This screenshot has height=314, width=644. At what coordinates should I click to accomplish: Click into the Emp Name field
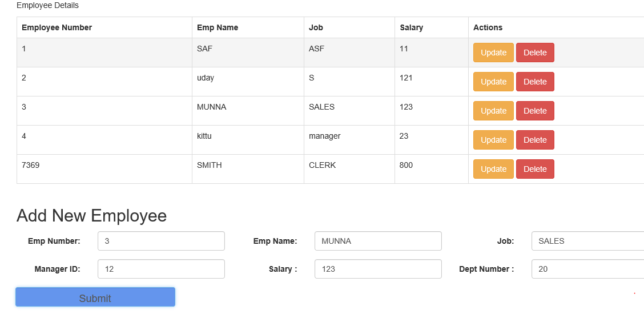tap(378, 241)
